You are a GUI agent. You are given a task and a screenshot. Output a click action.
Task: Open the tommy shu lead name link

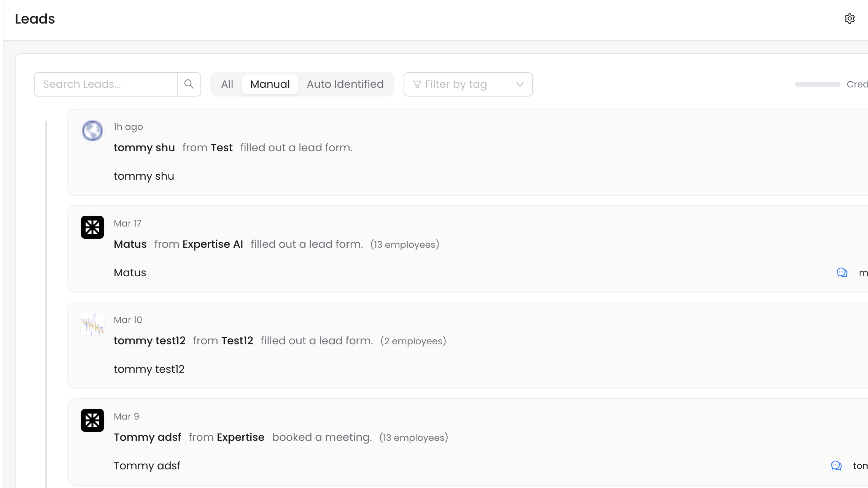(x=144, y=147)
